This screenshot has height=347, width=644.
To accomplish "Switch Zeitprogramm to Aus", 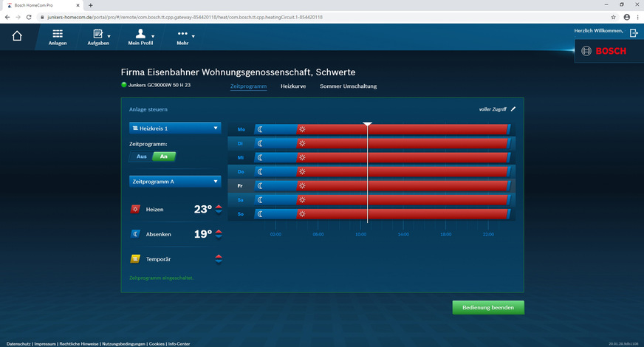I will tap(141, 157).
